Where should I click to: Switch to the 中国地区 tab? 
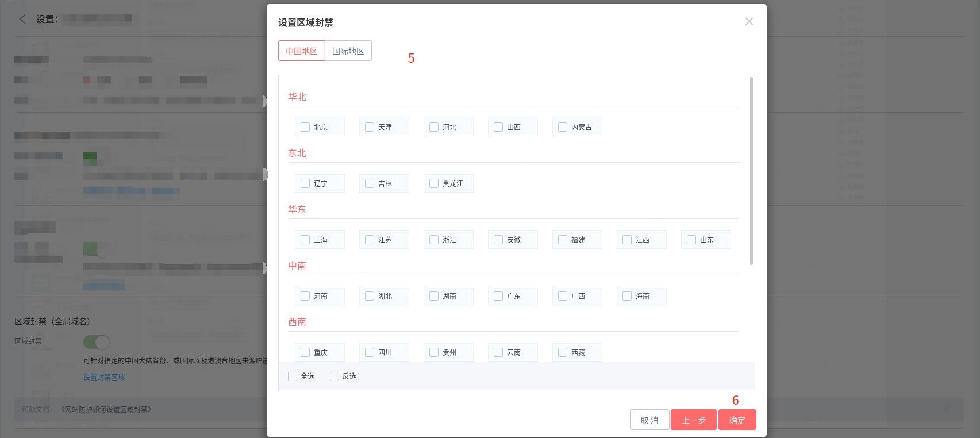302,51
